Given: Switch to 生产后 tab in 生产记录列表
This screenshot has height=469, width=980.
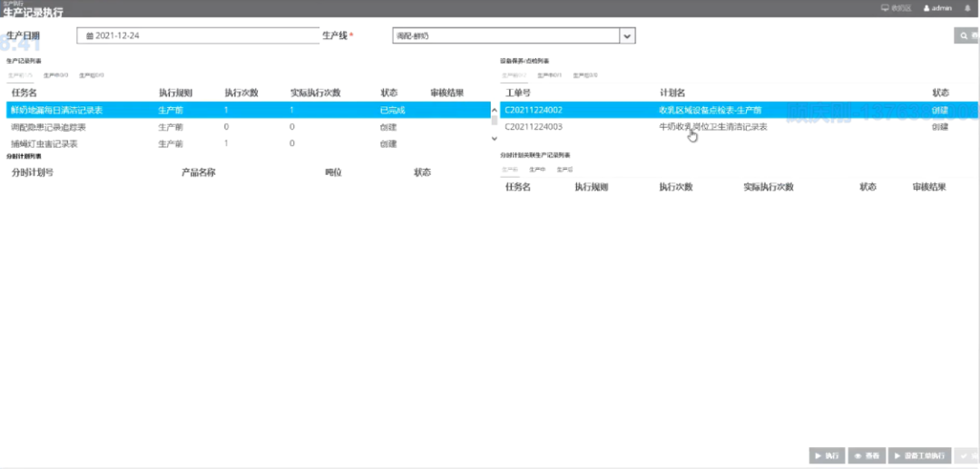Looking at the screenshot, I should tap(91, 75).
